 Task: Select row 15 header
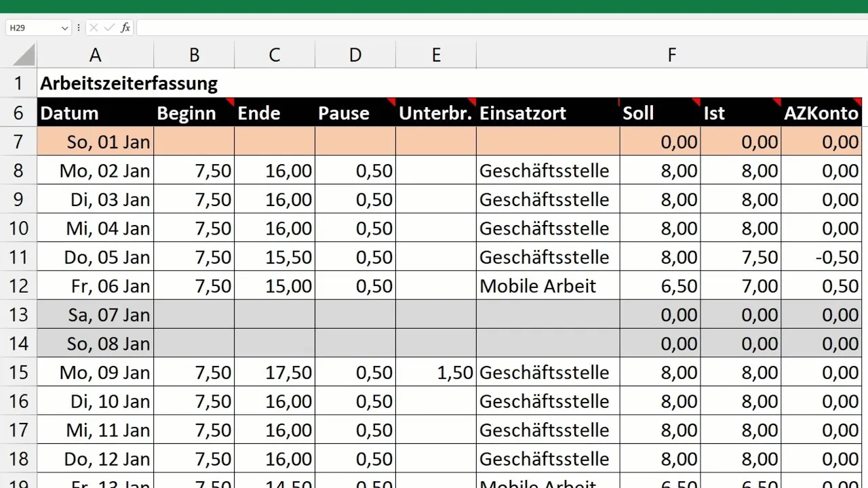pos(18,372)
